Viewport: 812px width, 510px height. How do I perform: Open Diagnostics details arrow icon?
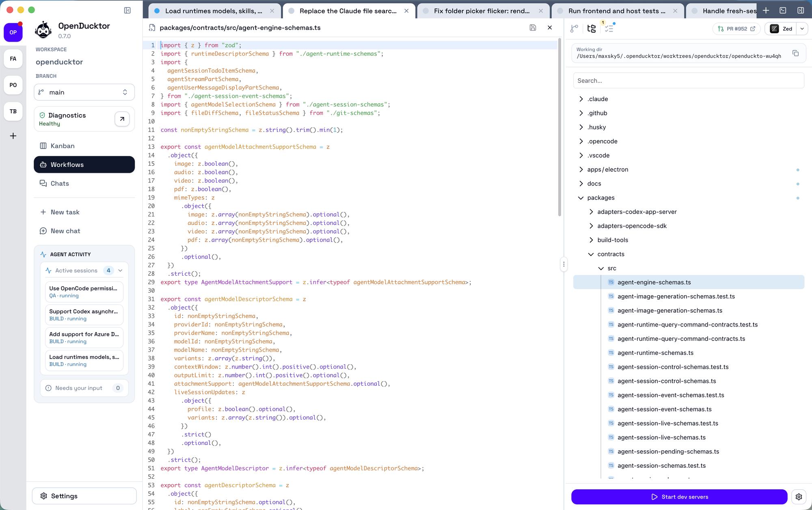point(122,119)
